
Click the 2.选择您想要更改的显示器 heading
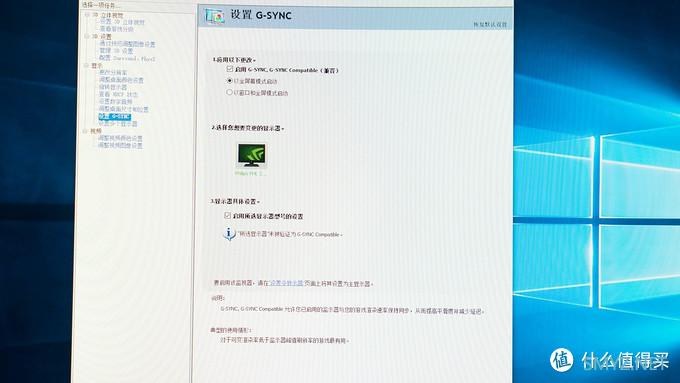pyautogui.click(x=248, y=128)
